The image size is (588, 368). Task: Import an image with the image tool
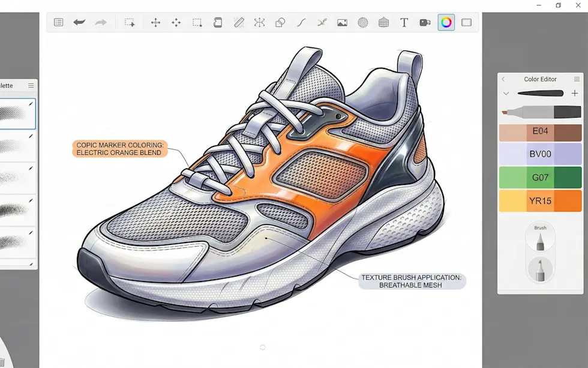click(x=342, y=22)
